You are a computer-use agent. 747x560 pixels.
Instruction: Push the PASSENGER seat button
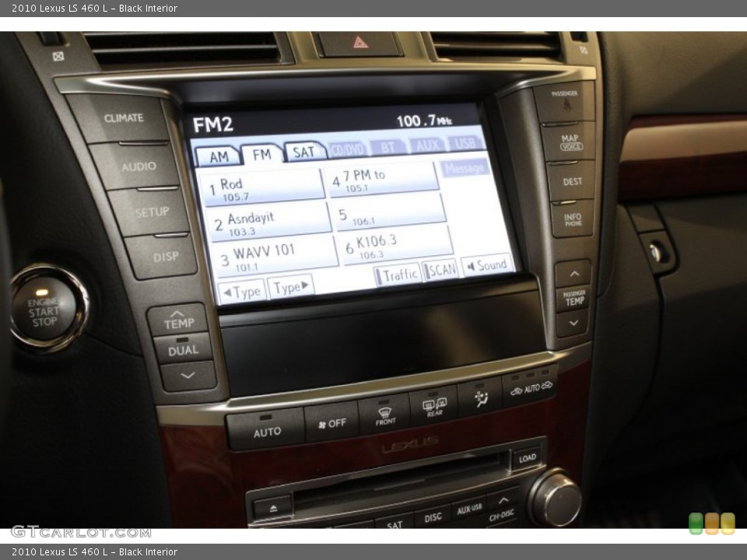[x=565, y=101]
